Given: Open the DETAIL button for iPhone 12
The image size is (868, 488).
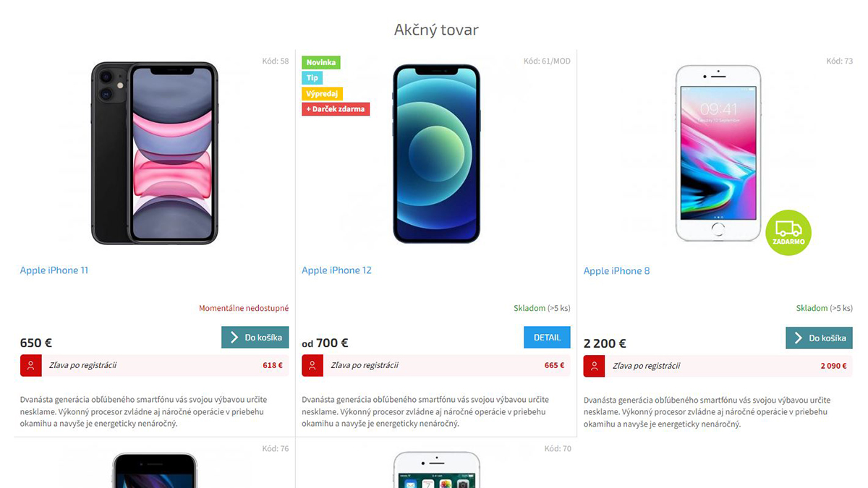Looking at the screenshot, I should (x=547, y=338).
